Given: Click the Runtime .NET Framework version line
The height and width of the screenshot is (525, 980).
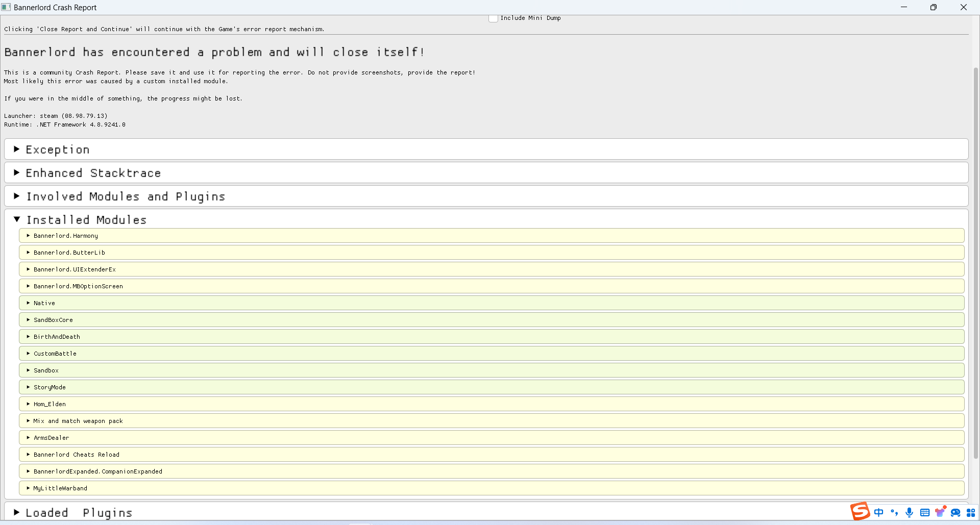Looking at the screenshot, I should 65,124.
